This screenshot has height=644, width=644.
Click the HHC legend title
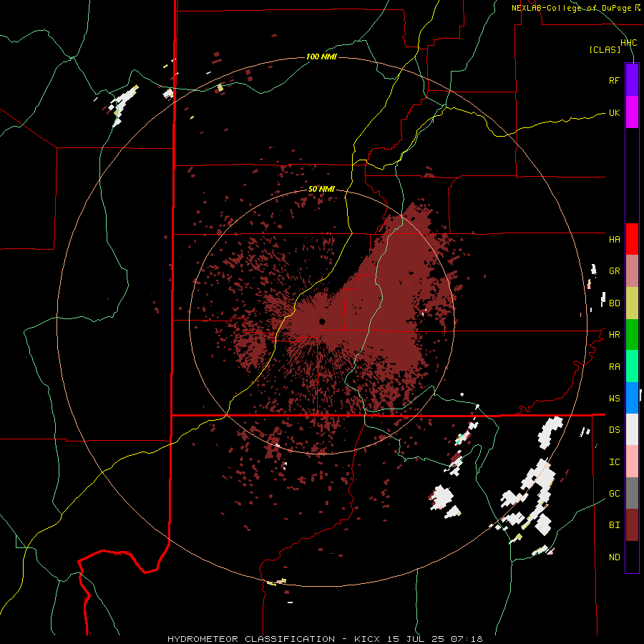[628, 43]
